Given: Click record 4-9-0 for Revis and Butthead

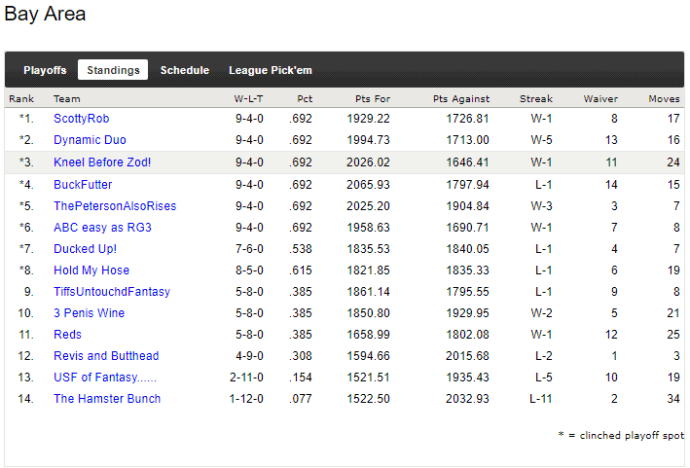Looking at the screenshot, I should (x=249, y=356).
